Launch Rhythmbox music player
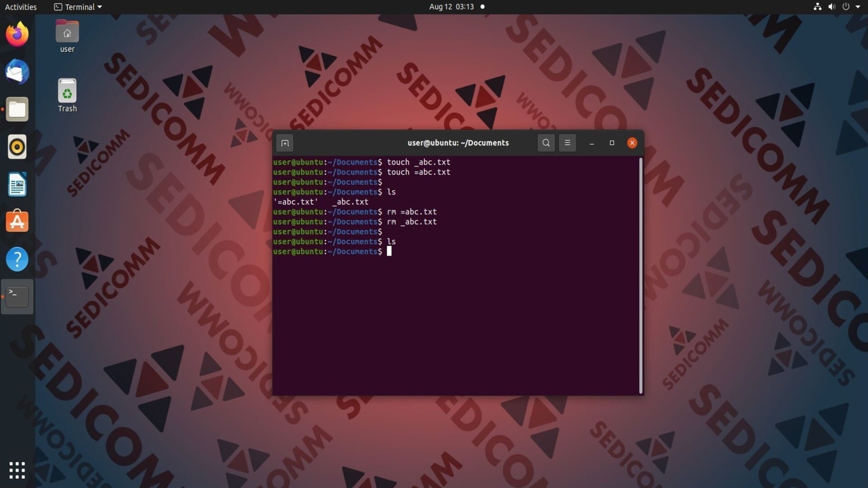The height and width of the screenshot is (488, 868). pyautogui.click(x=17, y=147)
